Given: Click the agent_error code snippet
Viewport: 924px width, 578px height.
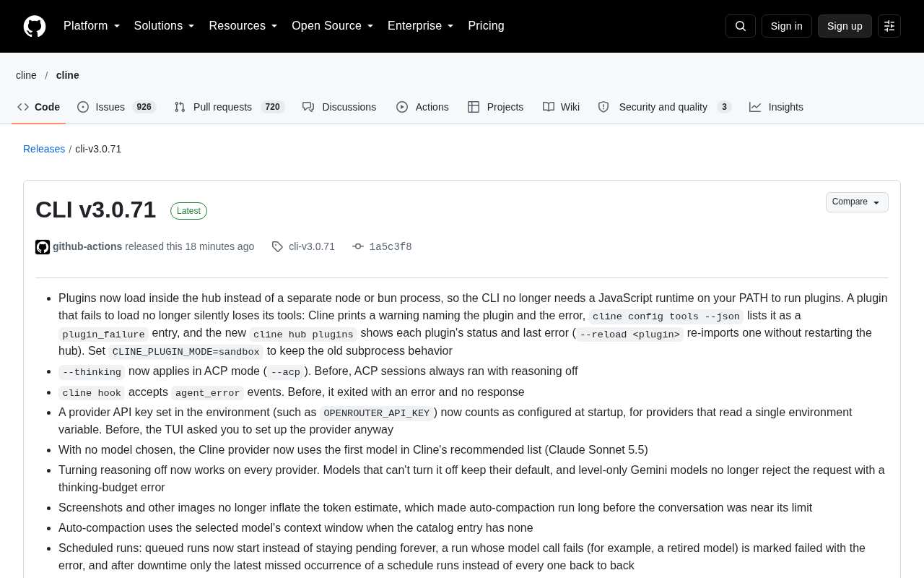Looking at the screenshot, I should click(x=207, y=393).
